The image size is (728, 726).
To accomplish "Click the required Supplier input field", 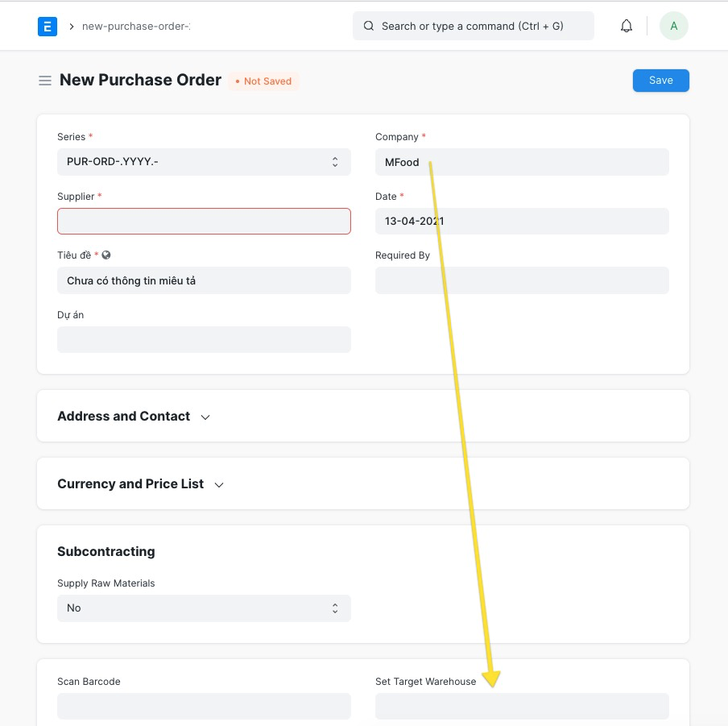I will coord(204,221).
